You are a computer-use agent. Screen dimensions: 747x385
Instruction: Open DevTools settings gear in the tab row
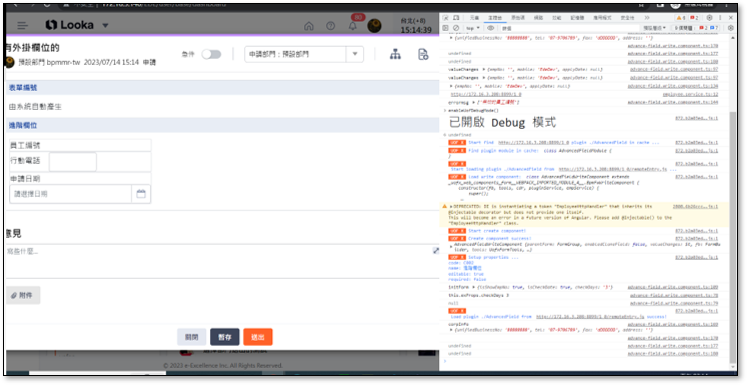click(709, 18)
